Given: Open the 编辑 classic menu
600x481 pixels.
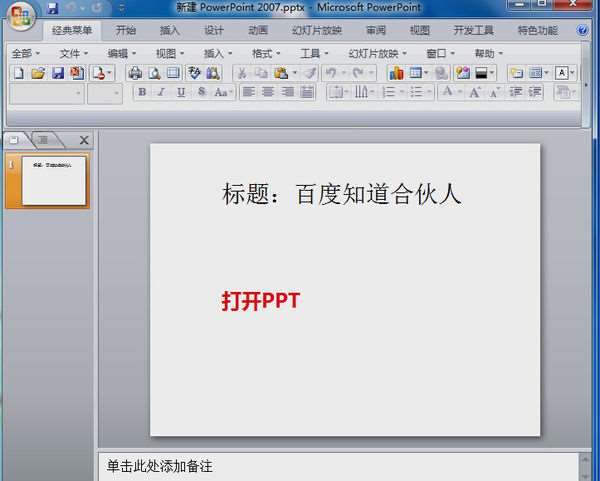Looking at the screenshot, I should pyautogui.click(x=122, y=54).
